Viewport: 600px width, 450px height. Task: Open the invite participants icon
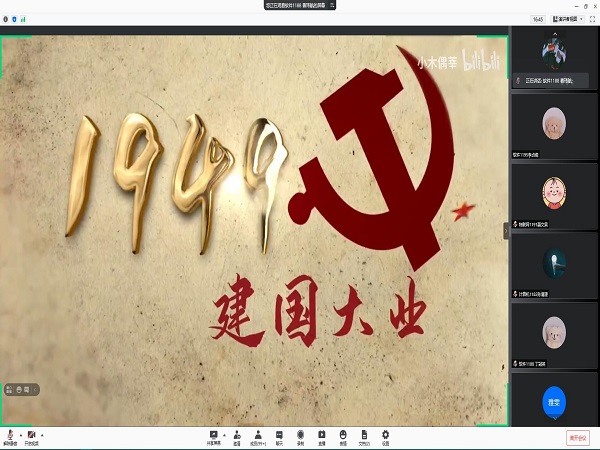[236, 435]
